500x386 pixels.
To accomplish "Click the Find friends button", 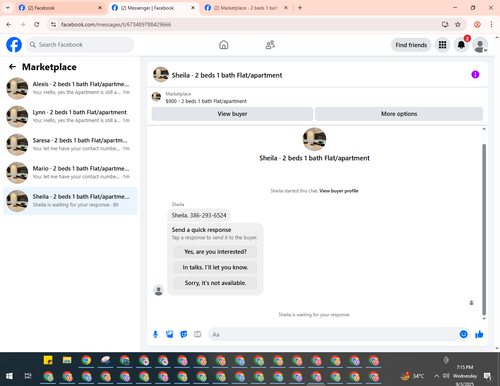I will point(411,45).
